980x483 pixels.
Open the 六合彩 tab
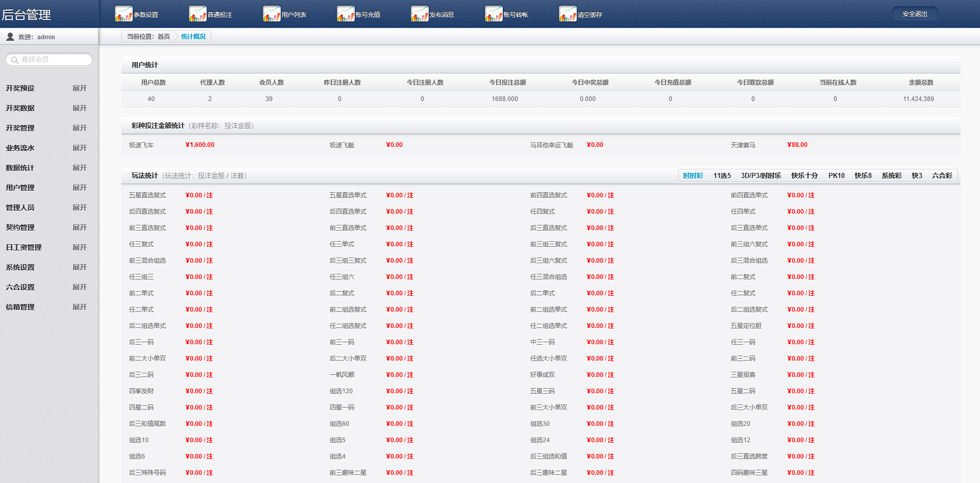(x=942, y=175)
